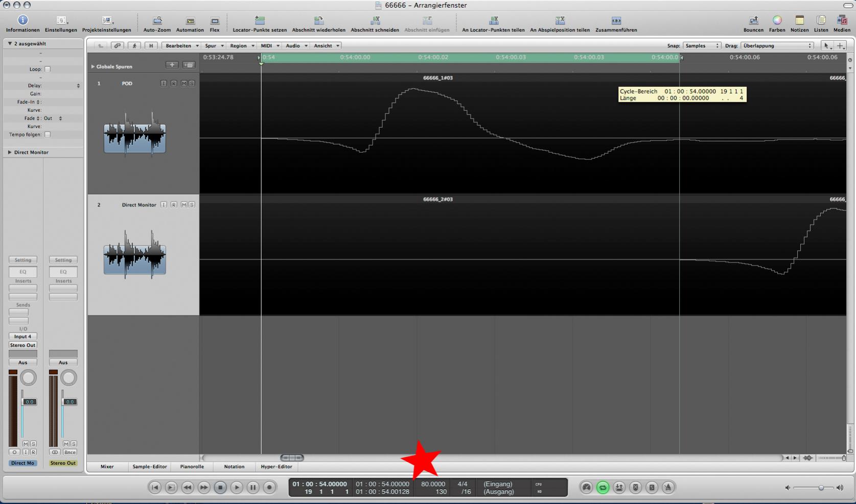Click the fast forward transport button
The height and width of the screenshot is (504, 856).
tap(204, 487)
